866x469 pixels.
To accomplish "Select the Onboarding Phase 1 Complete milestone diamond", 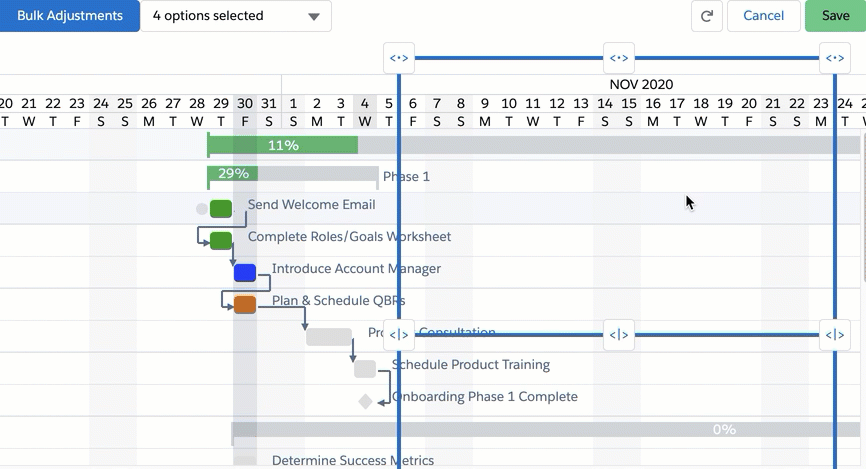I will (x=365, y=402).
